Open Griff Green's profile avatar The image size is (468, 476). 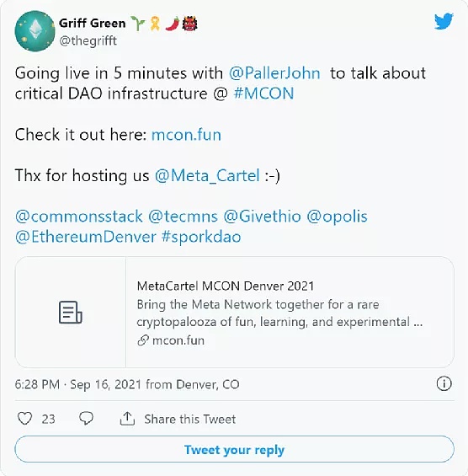pyautogui.click(x=35, y=31)
